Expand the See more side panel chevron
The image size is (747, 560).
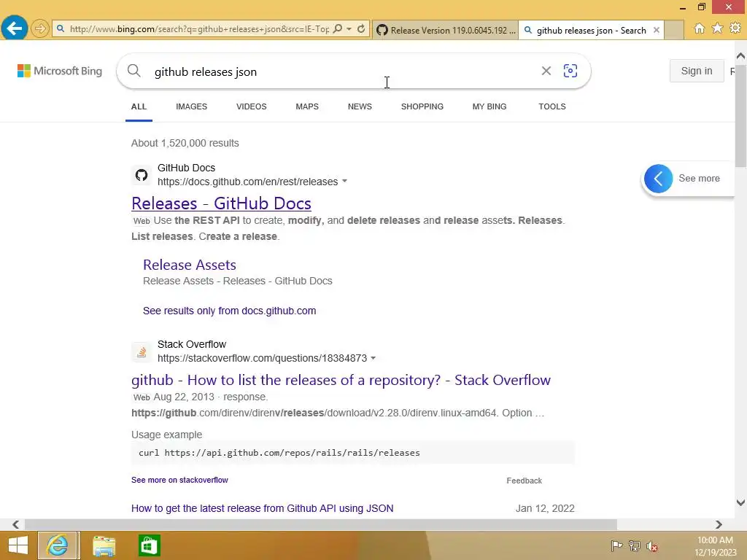[x=659, y=179]
